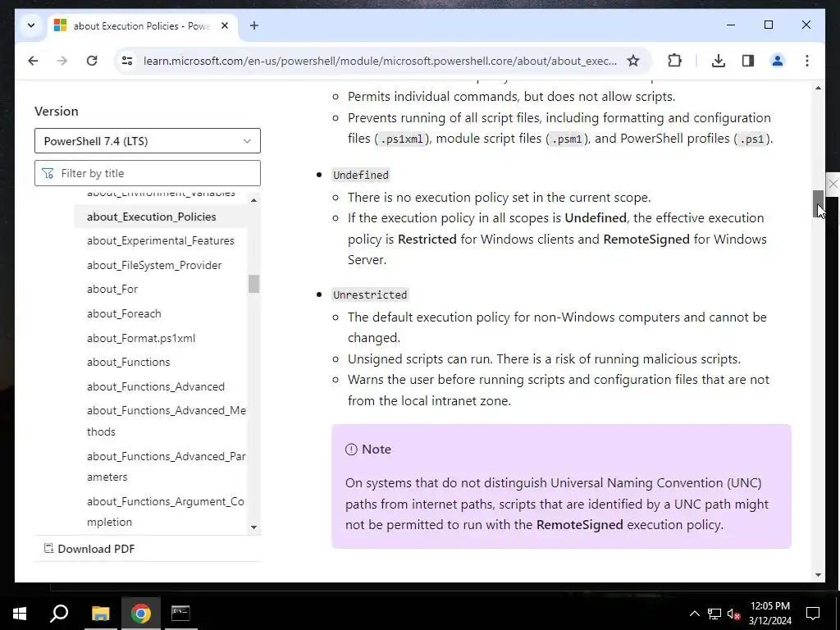Image resolution: width=840 pixels, height=630 pixels.
Task: Open about_Format.ps1xml article
Action: coord(141,338)
